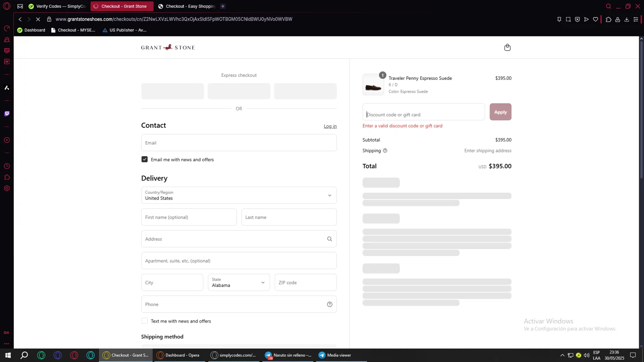644x362 pixels.
Task: Open the profile account icon
Action: point(618,19)
